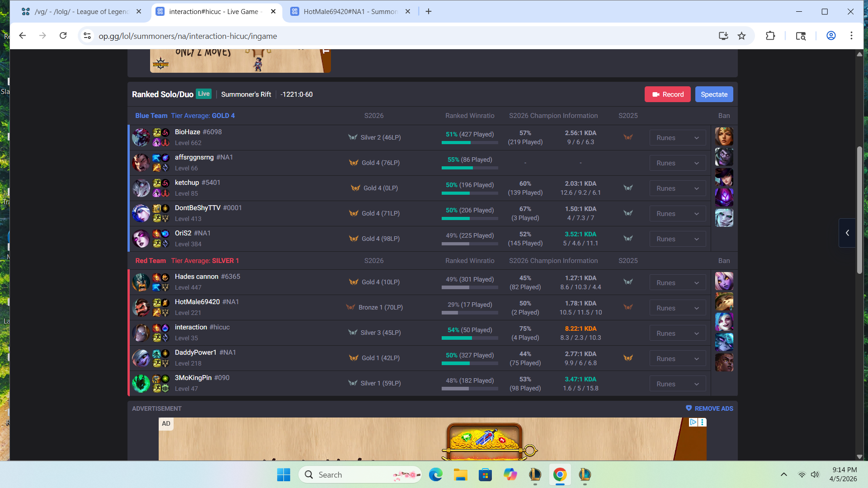Click the Spectate button
Image resolution: width=868 pixels, height=488 pixels.
click(x=714, y=94)
